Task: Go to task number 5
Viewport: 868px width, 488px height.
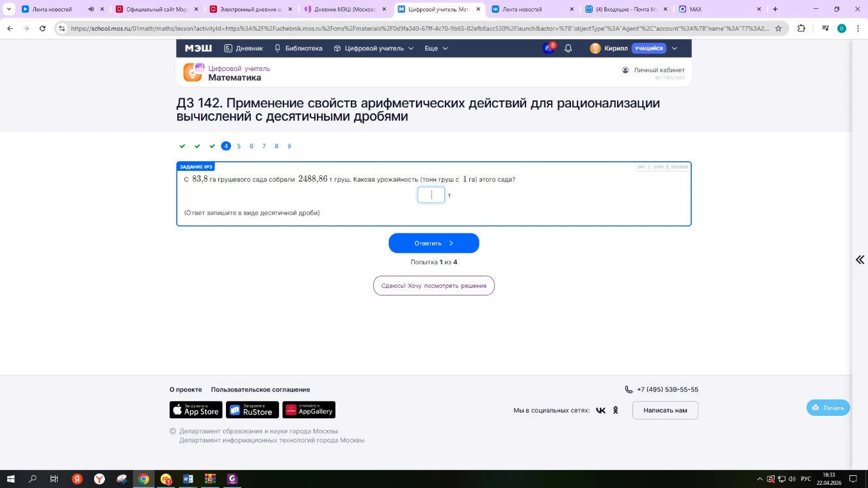Action: point(239,146)
